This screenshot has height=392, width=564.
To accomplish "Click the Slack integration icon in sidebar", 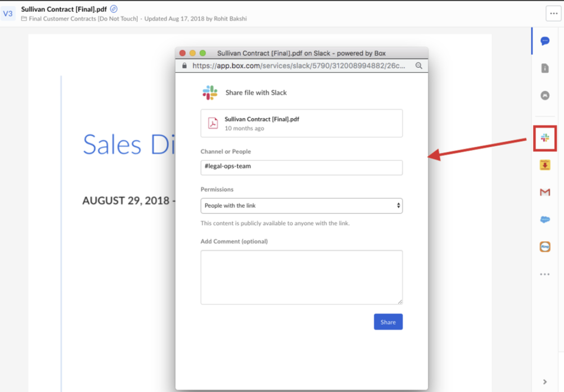I will (545, 138).
